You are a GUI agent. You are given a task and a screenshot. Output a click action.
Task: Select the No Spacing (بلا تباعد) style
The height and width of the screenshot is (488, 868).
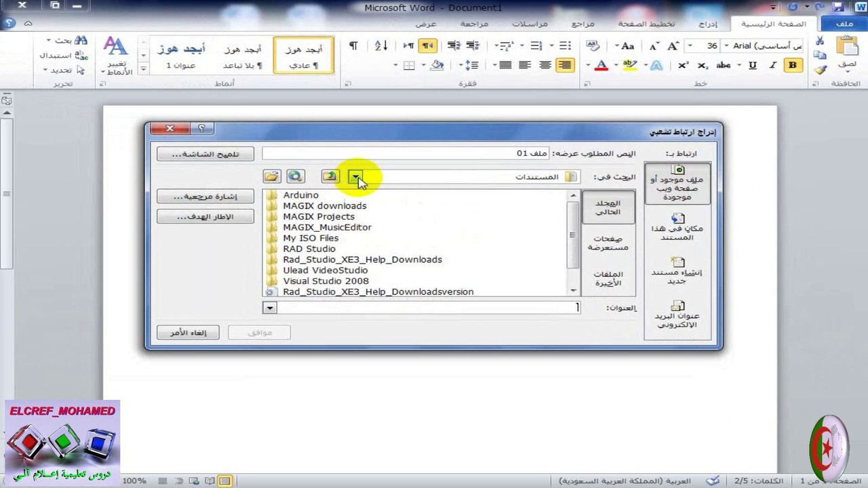tap(243, 56)
